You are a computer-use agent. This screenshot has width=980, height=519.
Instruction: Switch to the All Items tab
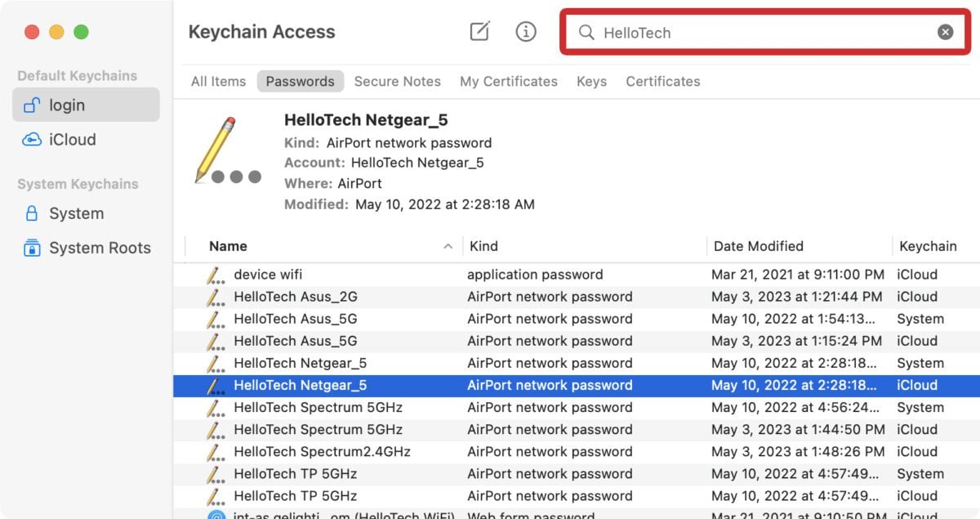(218, 82)
